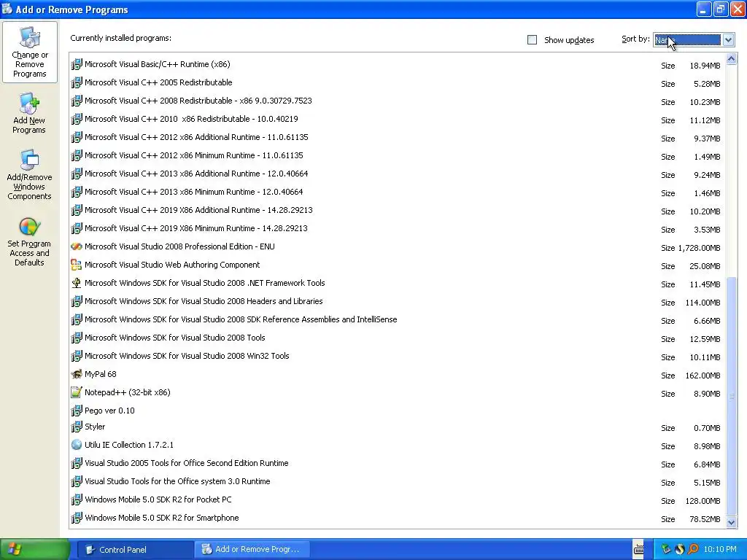Click the Utilu IE Collection globe icon
Screen dimensions: 747x560
pyautogui.click(x=76, y=445)
